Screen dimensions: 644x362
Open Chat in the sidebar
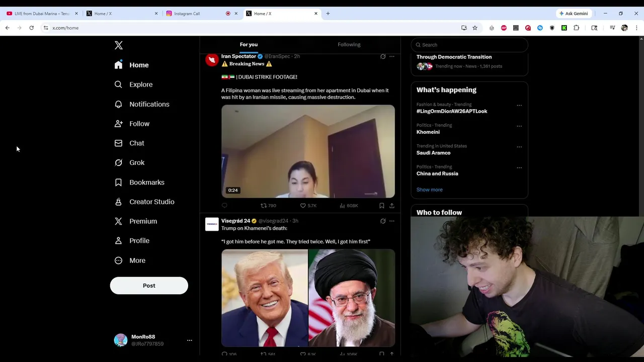pos(129,143)
